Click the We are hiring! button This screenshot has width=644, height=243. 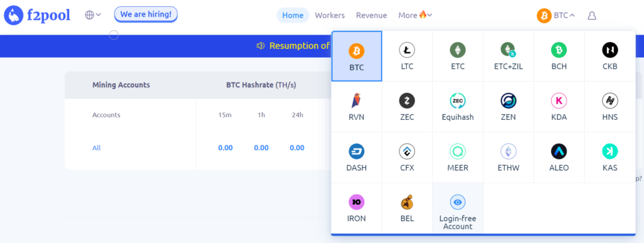pyautogui.click(x=146, y=14)
